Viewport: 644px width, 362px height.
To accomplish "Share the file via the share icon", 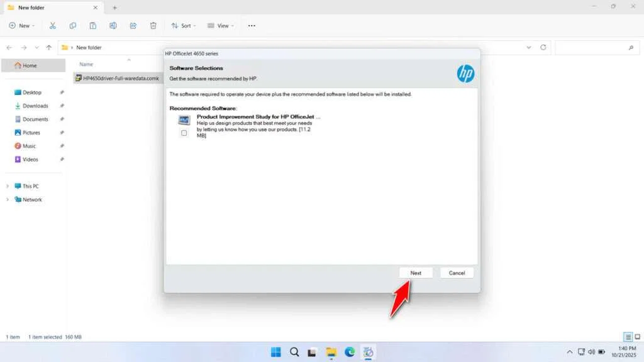I will click(133, 25).
